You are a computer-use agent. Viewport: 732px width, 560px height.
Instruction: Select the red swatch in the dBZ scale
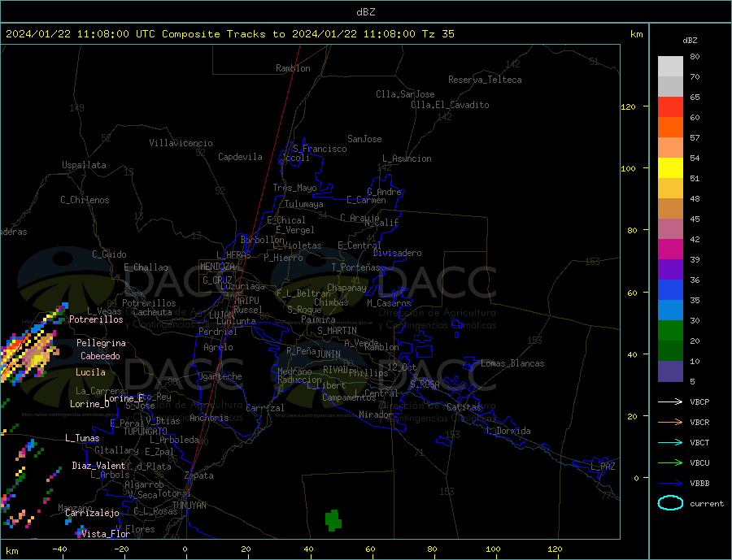670,106
